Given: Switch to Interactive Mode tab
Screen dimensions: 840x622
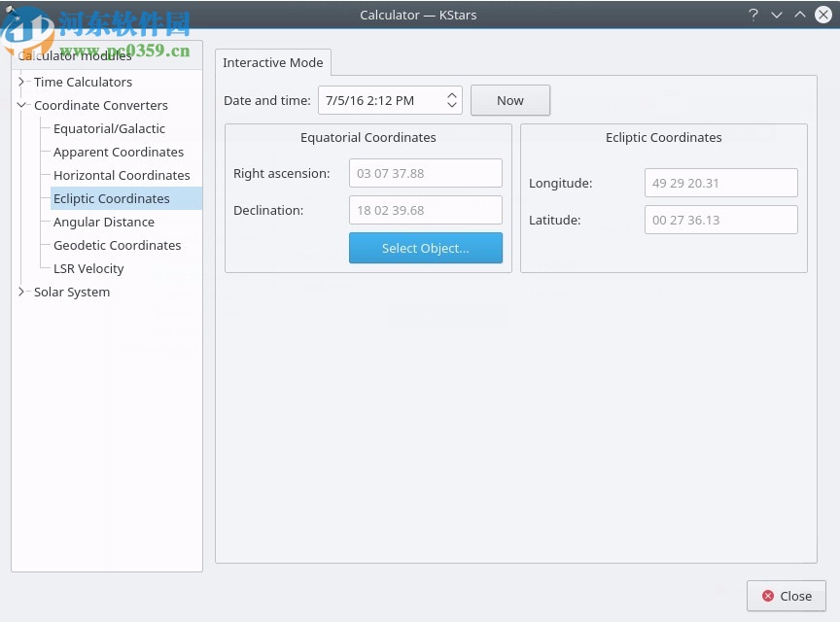Looking at the screenshot, I should click(272, 62).
